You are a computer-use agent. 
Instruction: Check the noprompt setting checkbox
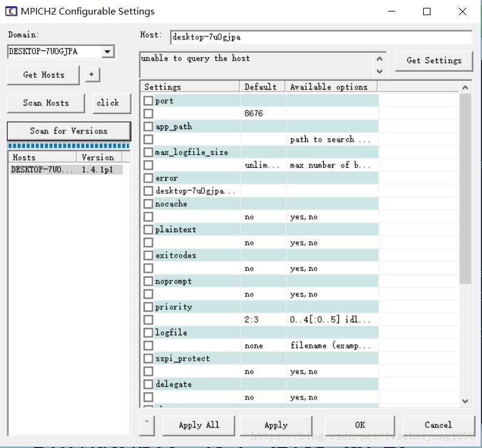[x=149, y=281]
